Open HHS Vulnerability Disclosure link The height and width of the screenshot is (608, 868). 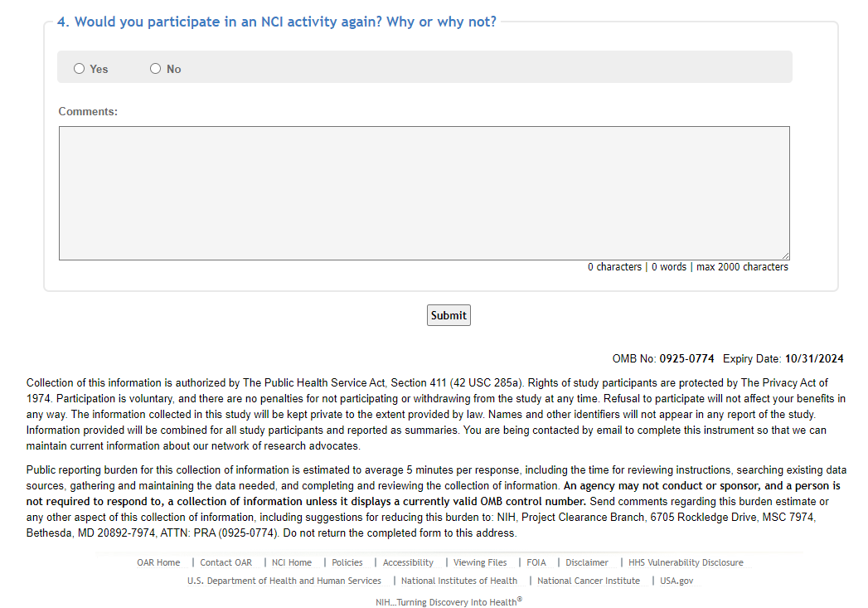tap(686, 562)
